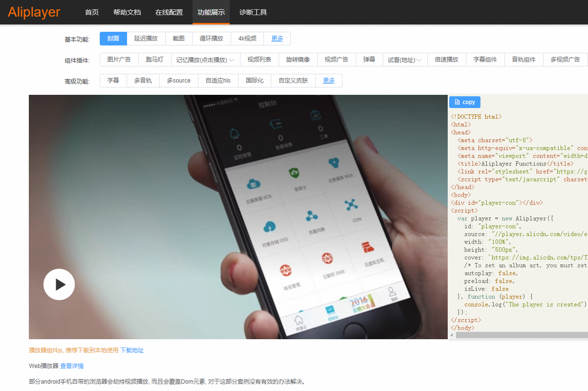The width and height of the screenshot is (588, 391).
Task: Click the left scrollbar arrow in code panel
Action: coord(452,335)
